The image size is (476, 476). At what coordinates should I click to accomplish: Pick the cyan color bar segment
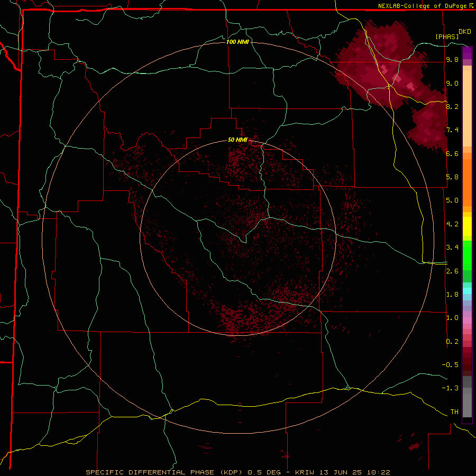[x=467, y=291]
